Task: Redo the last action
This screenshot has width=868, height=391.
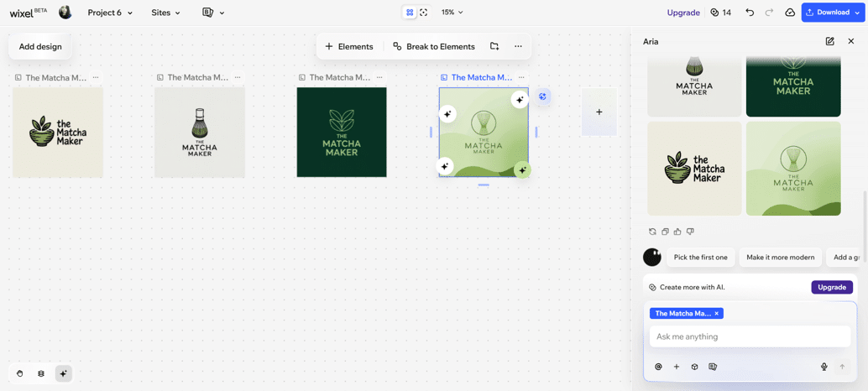Action: (769, 13)
